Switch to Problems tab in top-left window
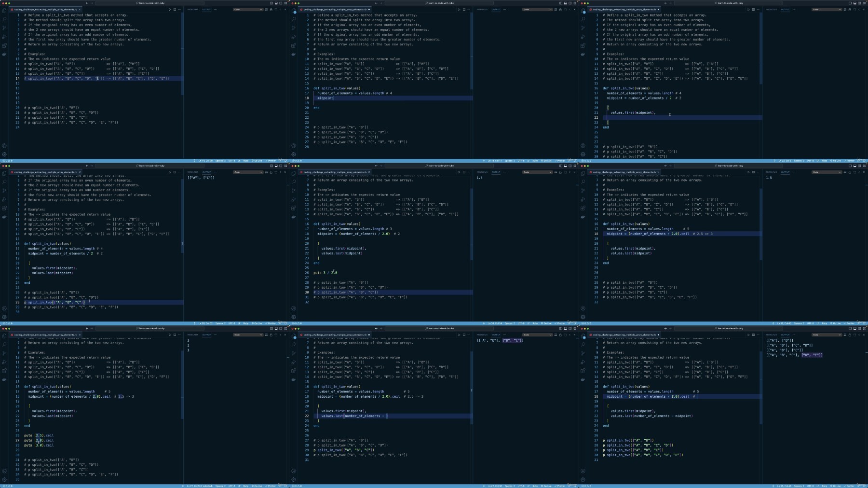 192,9
